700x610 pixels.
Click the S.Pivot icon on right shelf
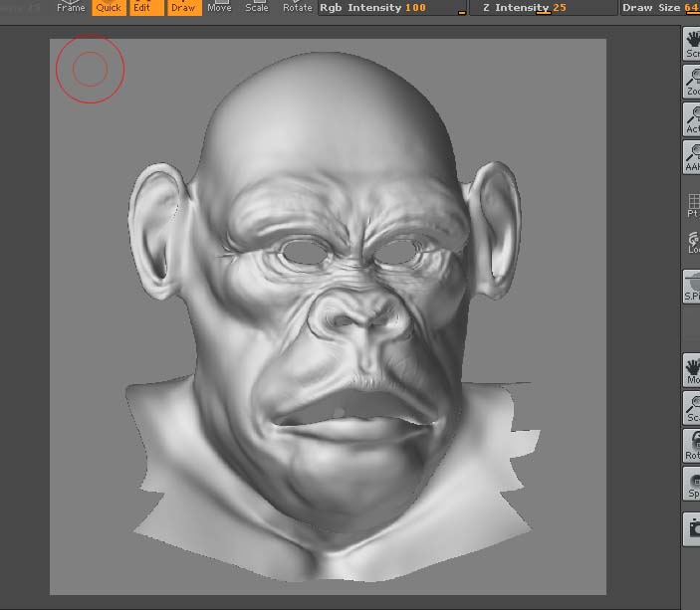[691, 287]
